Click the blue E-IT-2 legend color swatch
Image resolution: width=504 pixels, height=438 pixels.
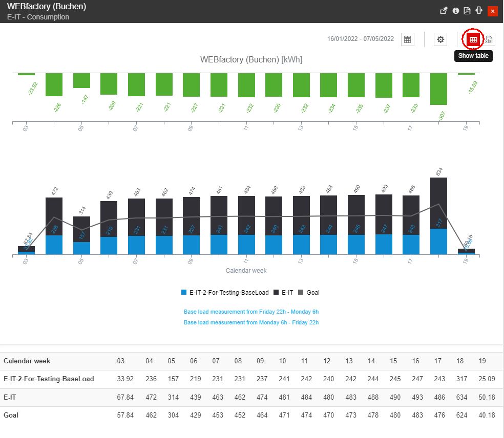[x=184, y=293]
